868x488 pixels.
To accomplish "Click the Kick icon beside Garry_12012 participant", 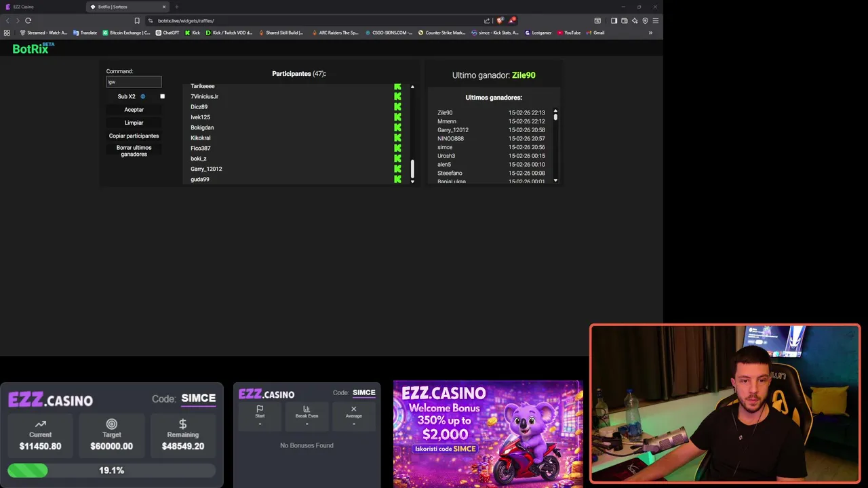I will tap(397, 169).
